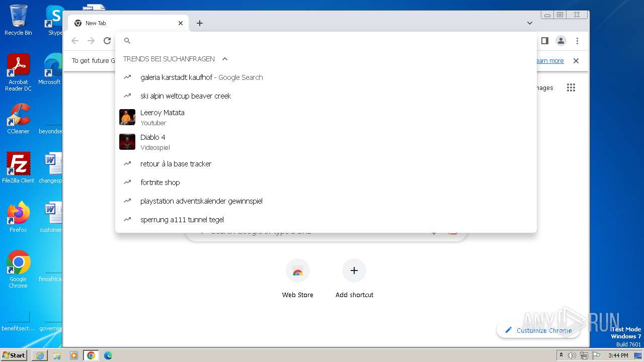This screenshot has width=644, height=362.
Task: Select suggestion playstation adventskalender gewinnspiel
Action: (x=326, y=201)
